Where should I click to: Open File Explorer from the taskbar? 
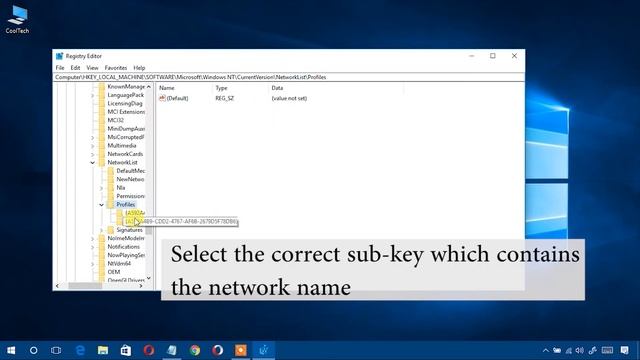103,350
